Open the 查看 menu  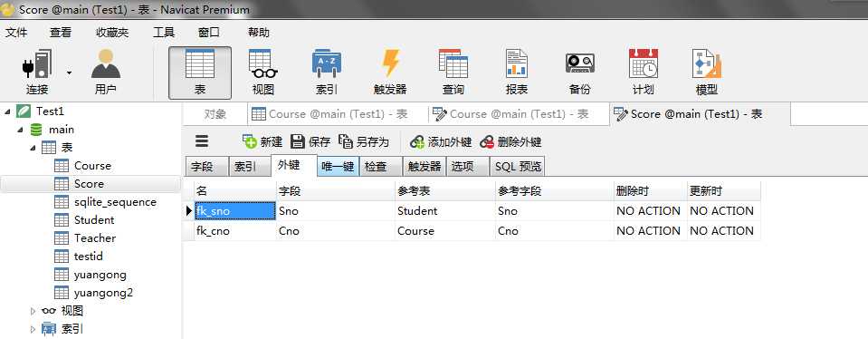point(61,33)
